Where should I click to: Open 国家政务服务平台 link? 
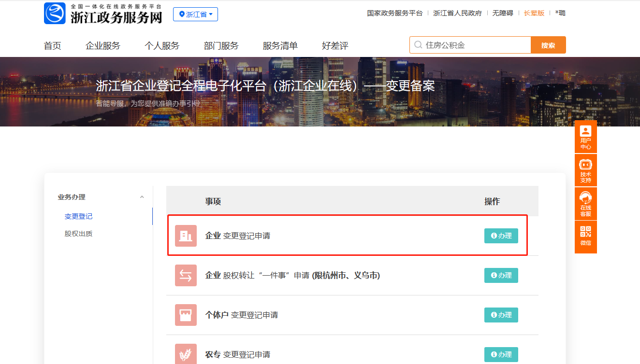point(394,13)
